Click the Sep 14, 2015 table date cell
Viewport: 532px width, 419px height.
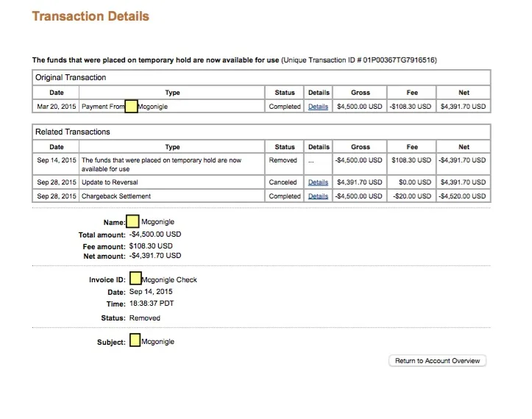[x=56, y=165]
